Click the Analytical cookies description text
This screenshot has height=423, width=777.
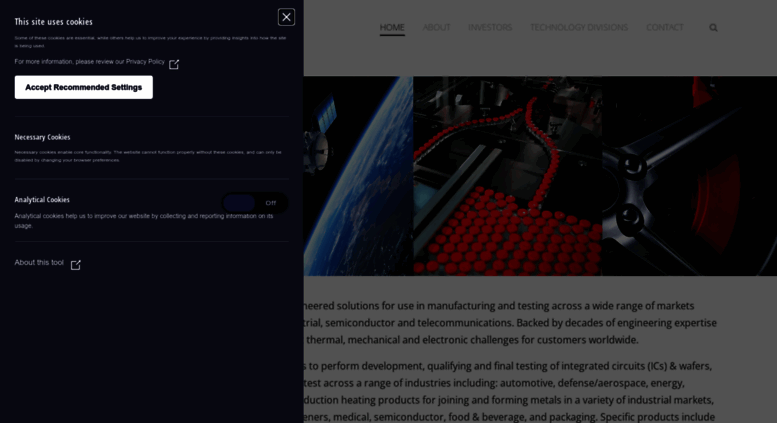pos(144,221)
